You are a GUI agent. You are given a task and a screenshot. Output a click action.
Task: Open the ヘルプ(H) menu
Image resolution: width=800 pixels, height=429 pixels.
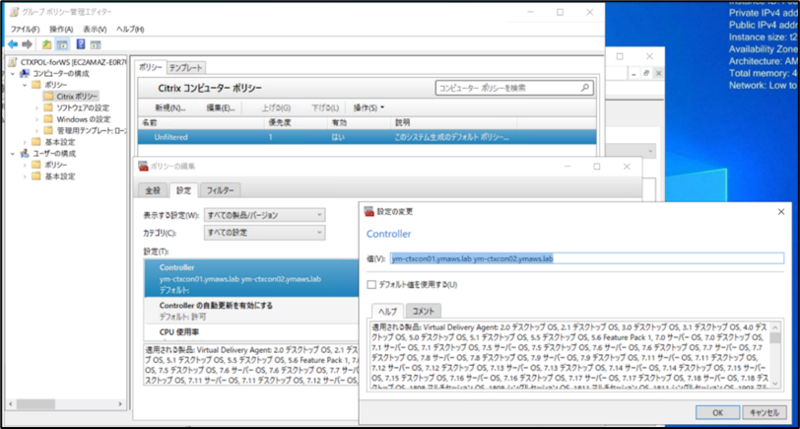tap(130, 29)
